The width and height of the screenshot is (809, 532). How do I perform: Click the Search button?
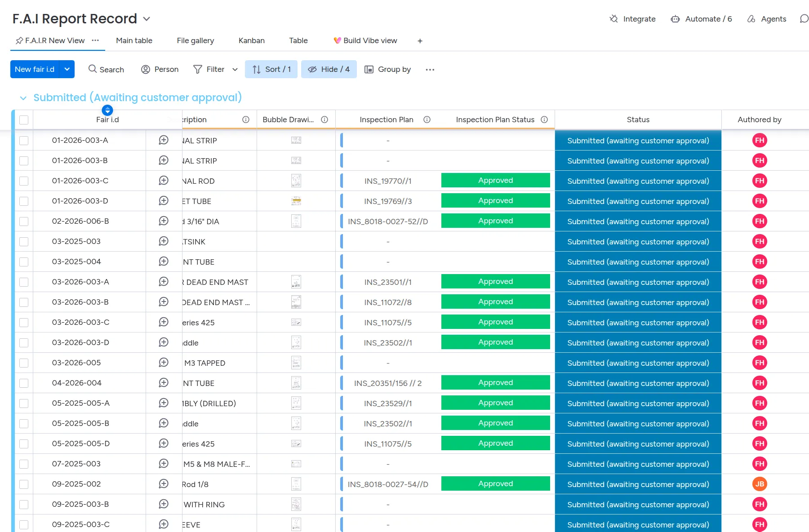pyautogui.click(x=106, y=69)
